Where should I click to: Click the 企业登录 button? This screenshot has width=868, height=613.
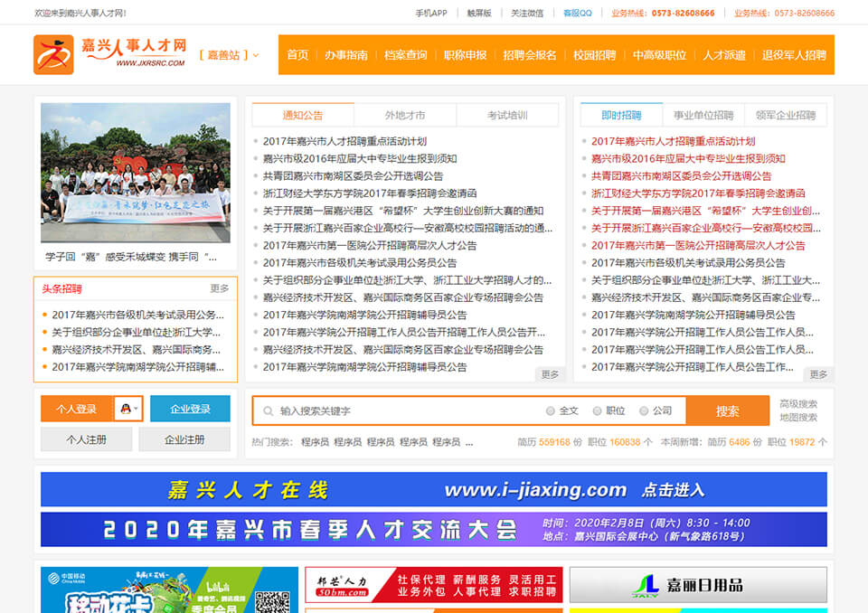click(x=190, y=409)
